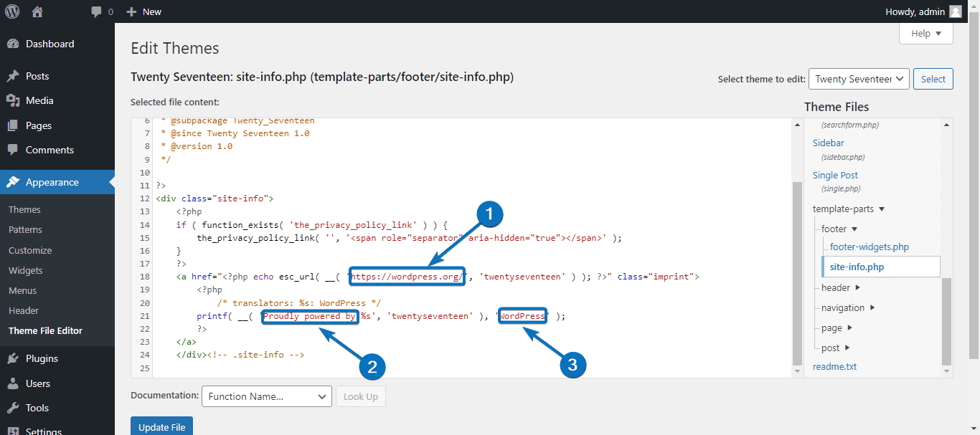Image resolution: width=980 pixels, height=435 pixels.
Task: Open readme.txt theme file
Action: pos(834,366)
